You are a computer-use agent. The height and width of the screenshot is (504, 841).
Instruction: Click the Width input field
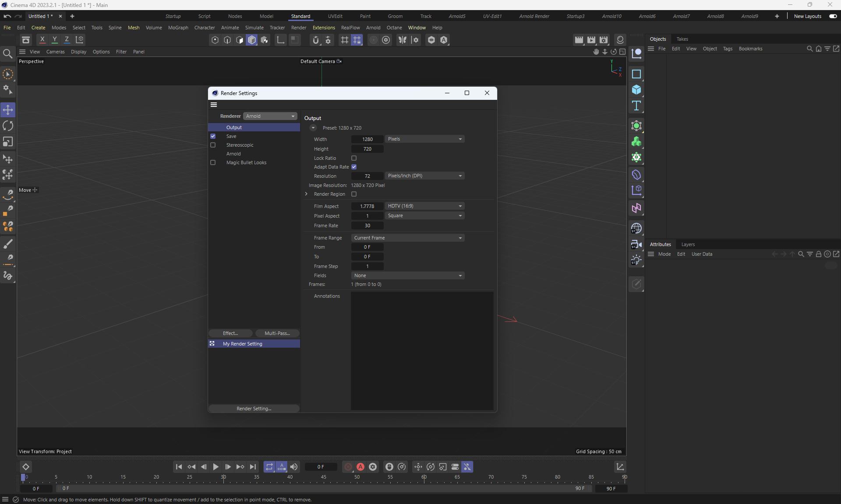point(367,139)
